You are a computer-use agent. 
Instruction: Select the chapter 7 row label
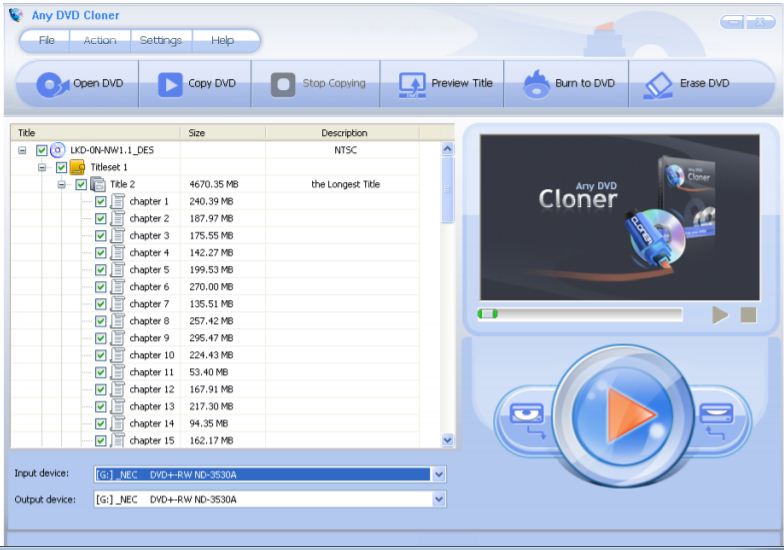point(149,304)
